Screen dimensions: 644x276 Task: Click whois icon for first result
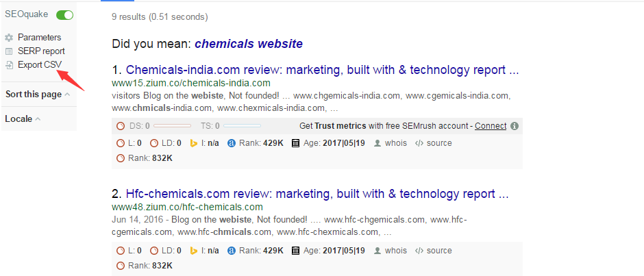click(377, 143)
